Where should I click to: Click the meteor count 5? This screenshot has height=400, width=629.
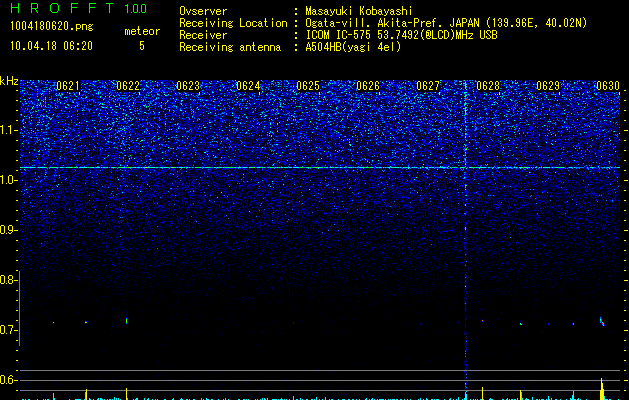click(x=142, y=46)
